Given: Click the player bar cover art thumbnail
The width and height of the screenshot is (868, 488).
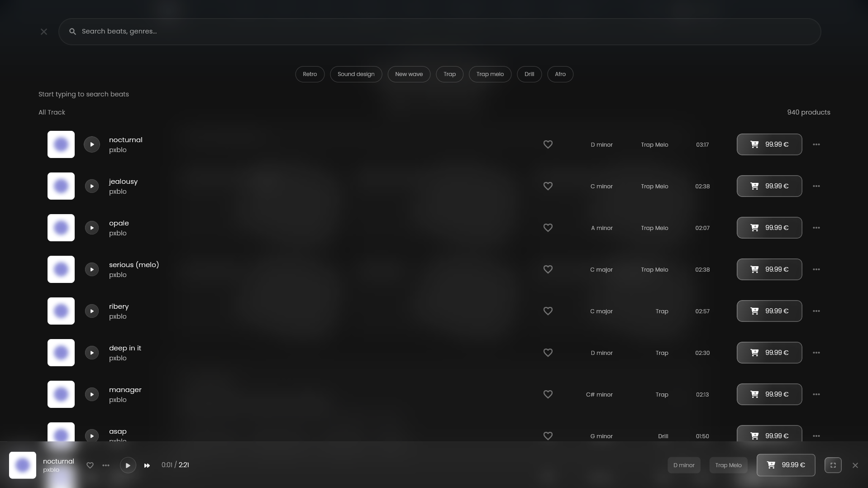Looking at the screenshot, I should coord(23,465).
